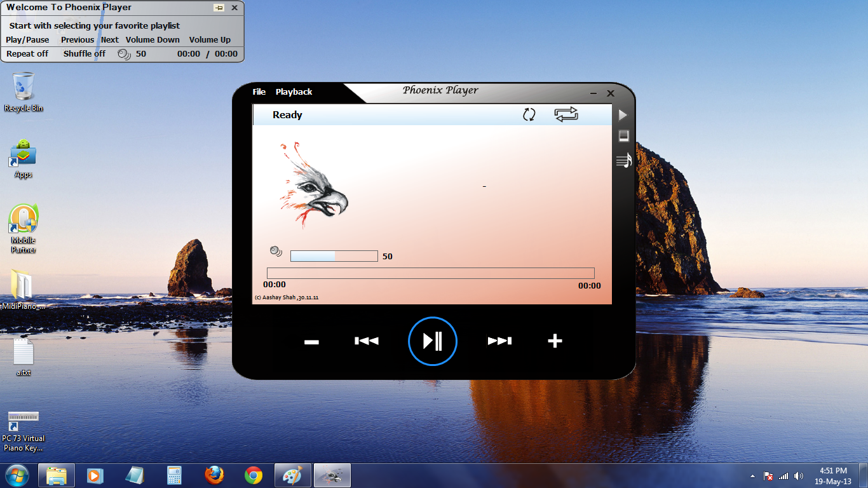Screen dimensions: 868x488
Task: Open the playlist music-note icon on side strip
Action: (x=624, y=161)
